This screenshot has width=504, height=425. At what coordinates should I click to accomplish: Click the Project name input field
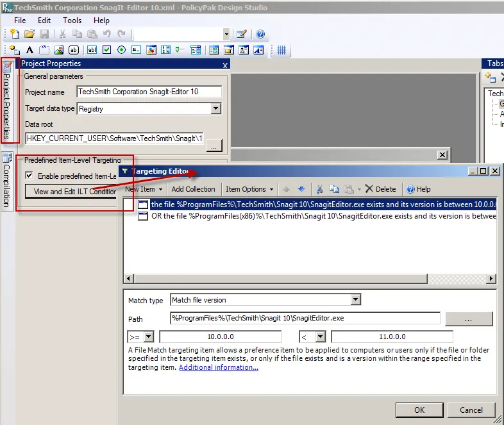tap(149, 92)
